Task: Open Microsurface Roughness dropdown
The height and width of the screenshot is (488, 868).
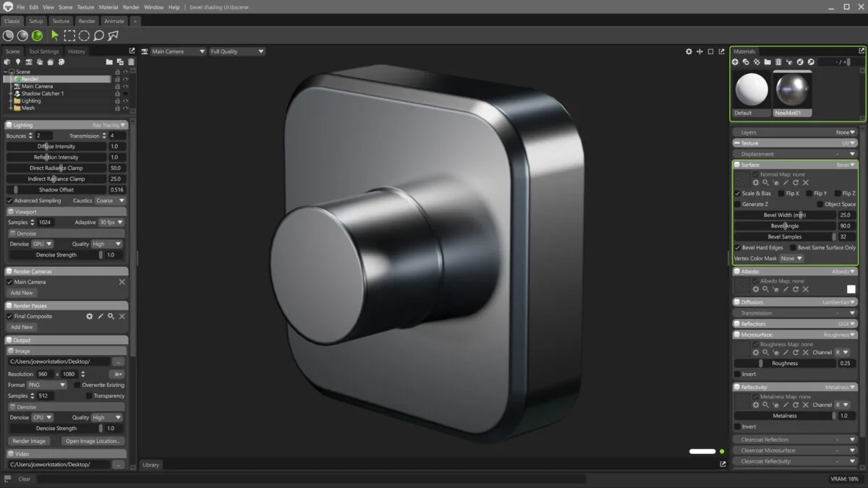Action: point(839,335)
